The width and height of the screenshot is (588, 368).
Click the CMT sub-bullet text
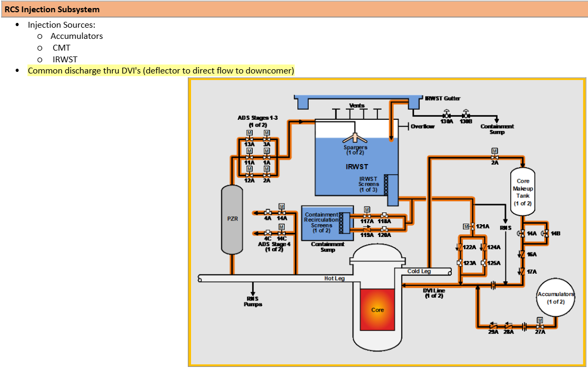click(x=62, y=47)
